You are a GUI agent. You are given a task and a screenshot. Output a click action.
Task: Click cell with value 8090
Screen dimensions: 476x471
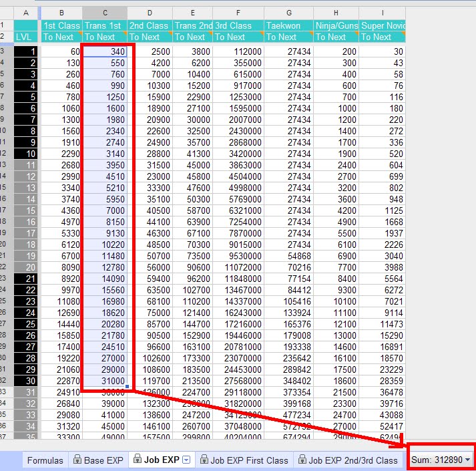pyautogui.click(x=61, y=267)
